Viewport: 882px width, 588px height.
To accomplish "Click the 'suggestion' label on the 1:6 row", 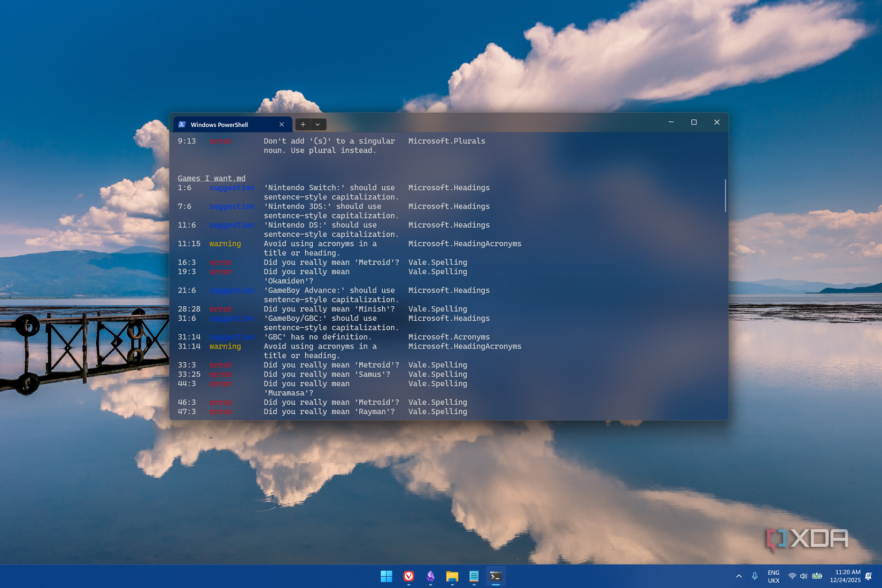I will pos(232,188).
